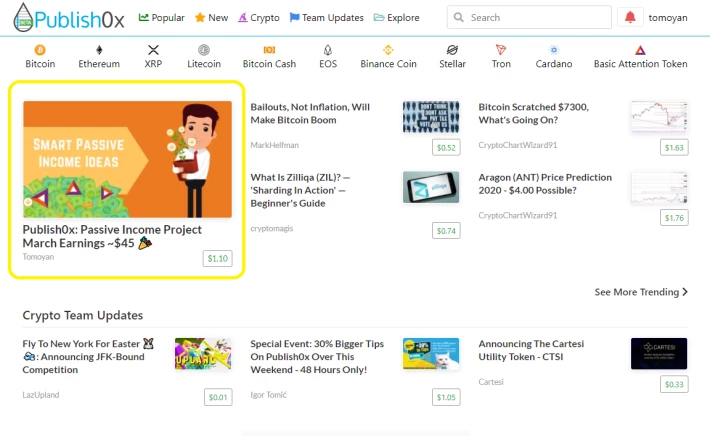Open the Crypto menu item

click(x=259, y=18)
